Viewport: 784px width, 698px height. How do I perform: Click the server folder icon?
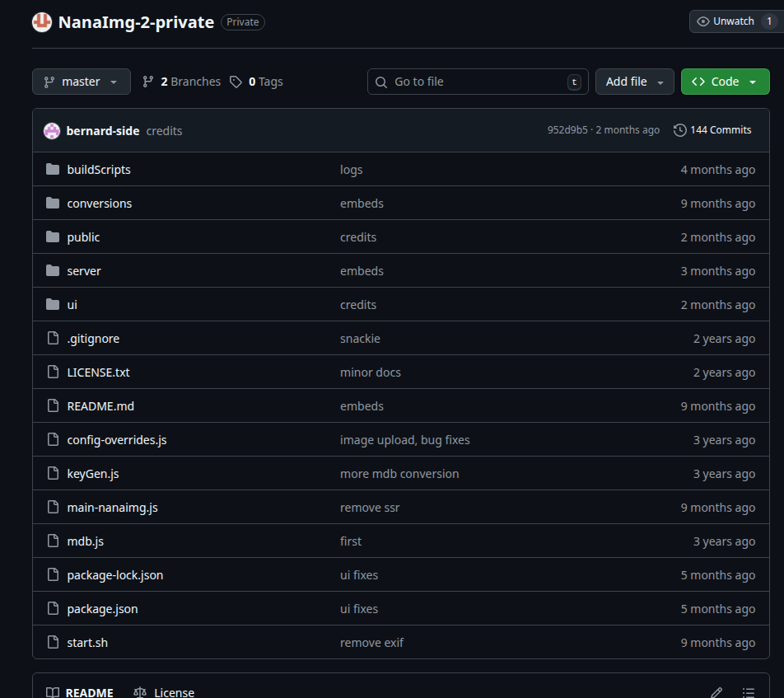(53, 270)
